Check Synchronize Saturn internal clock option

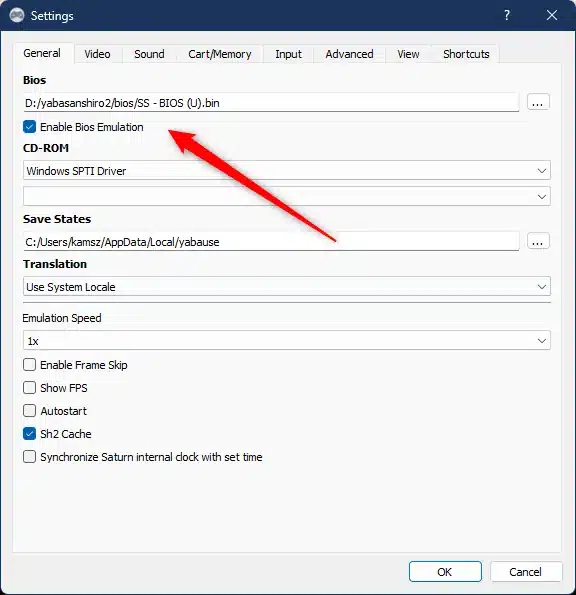pyautogui.click(x=30, y=457)
